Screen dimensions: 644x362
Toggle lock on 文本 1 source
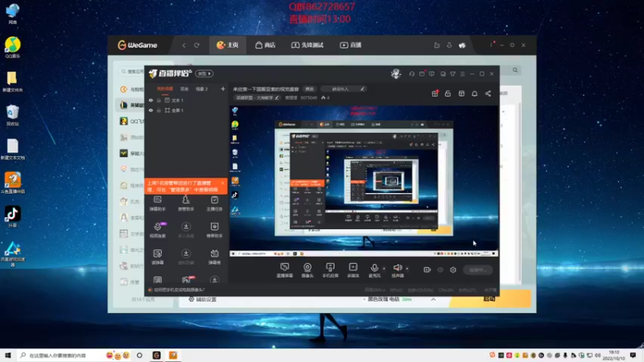coord(159,100)
